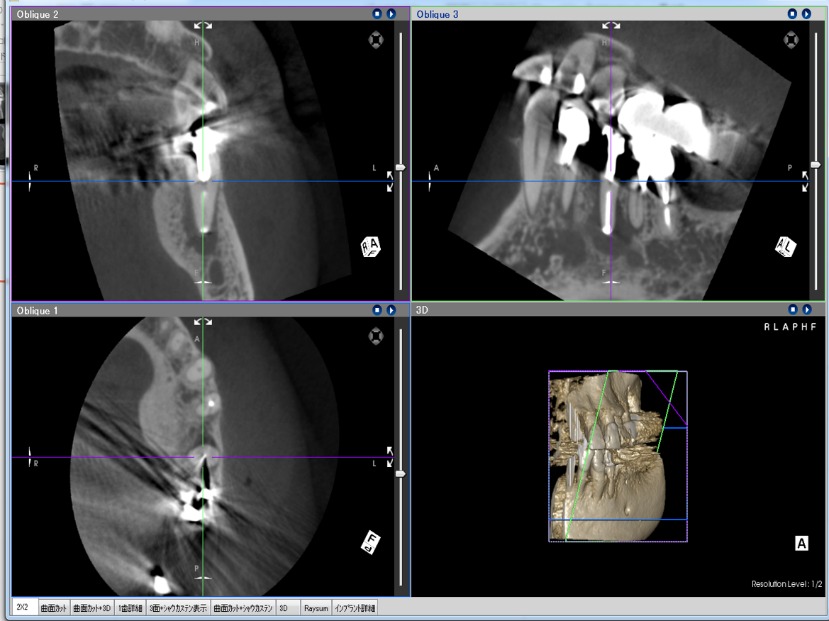Click the lifebuoy reset icon in Oblique 2
This screenshot has width=829, height=621.
click(376, 42)
